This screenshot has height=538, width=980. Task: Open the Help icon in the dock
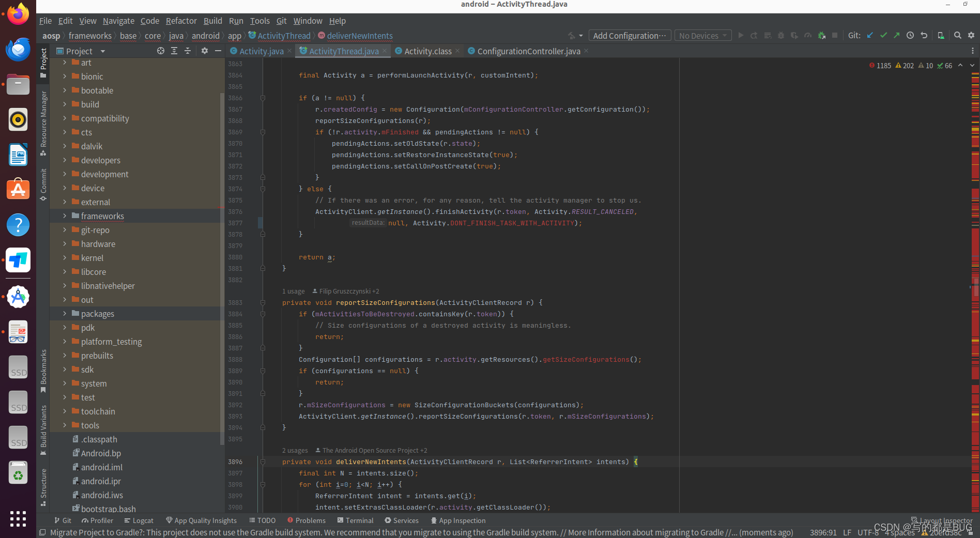point(18,225)
